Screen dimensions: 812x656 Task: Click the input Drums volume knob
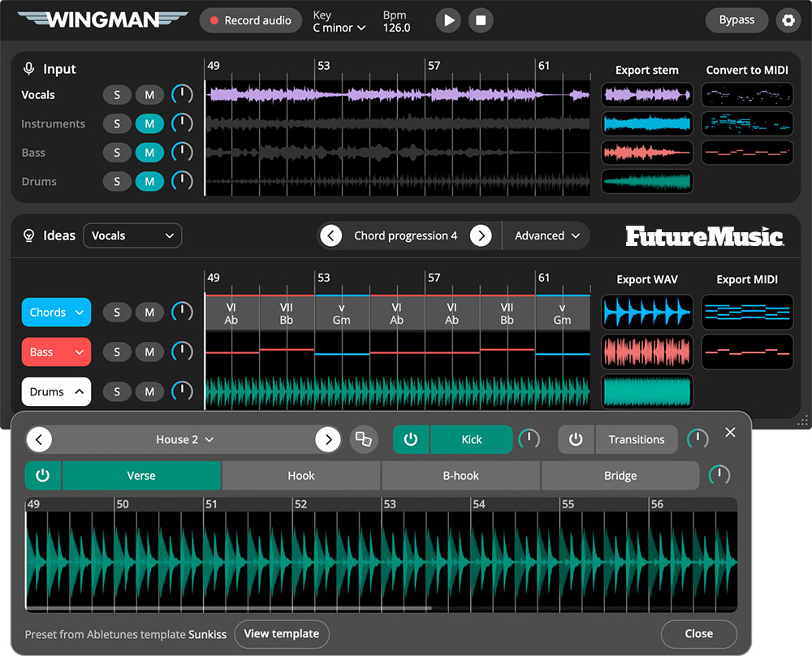coord(182,181)
